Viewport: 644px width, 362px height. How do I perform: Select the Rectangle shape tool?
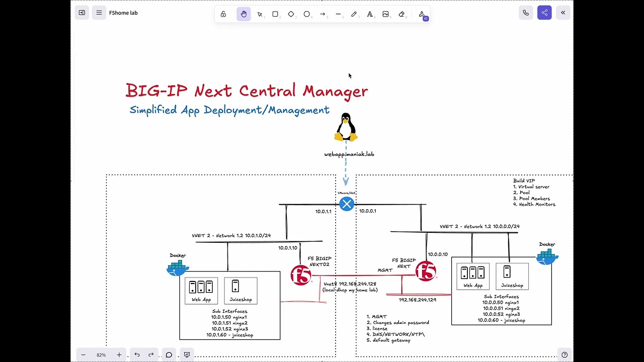point(275,14)
